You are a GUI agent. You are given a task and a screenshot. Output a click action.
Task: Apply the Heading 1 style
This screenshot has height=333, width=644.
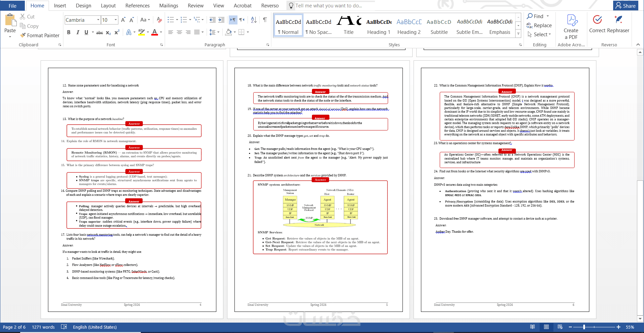tap(379, 26)
